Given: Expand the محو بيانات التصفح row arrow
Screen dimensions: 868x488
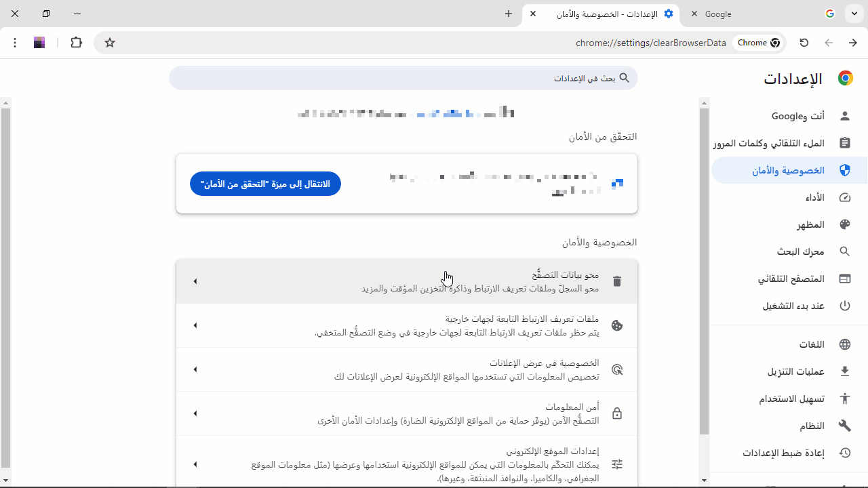Looking at the screenshot, I should [x=195, y=281].
